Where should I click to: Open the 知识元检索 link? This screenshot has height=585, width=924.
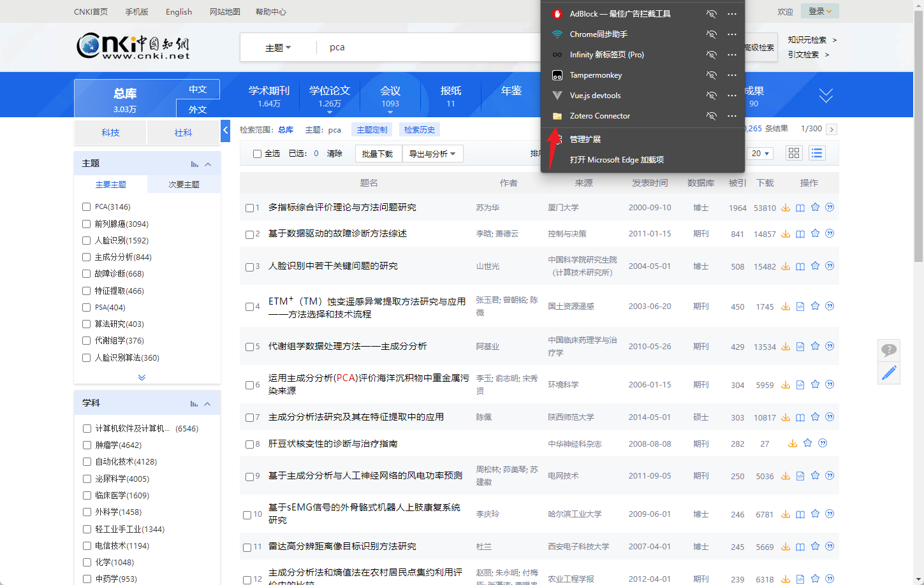pos(807,40)
